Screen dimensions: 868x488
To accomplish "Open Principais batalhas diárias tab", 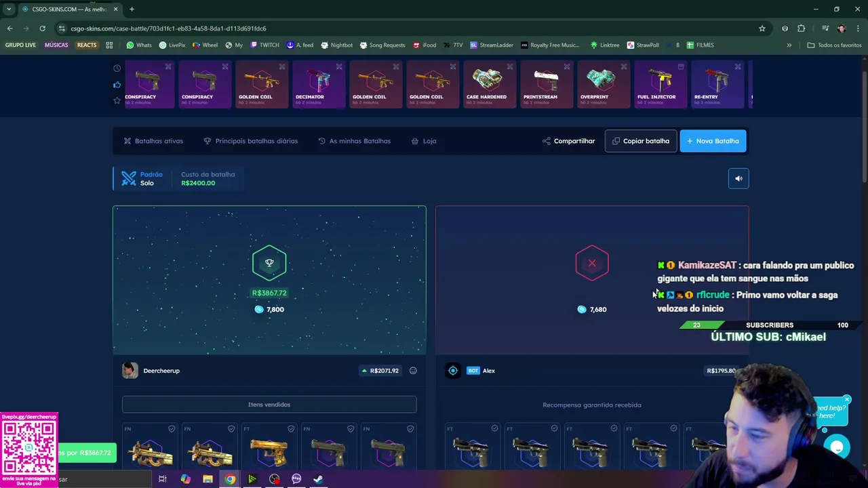I will click(251, 141).
